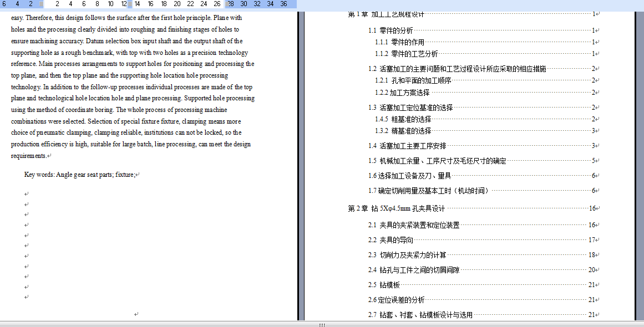Image resolution: width=644 pixels, height=327 pixels.
Task: Jump to 2.4 钻孔与工件之间的切屑间隙
Action: click(483, 270)
